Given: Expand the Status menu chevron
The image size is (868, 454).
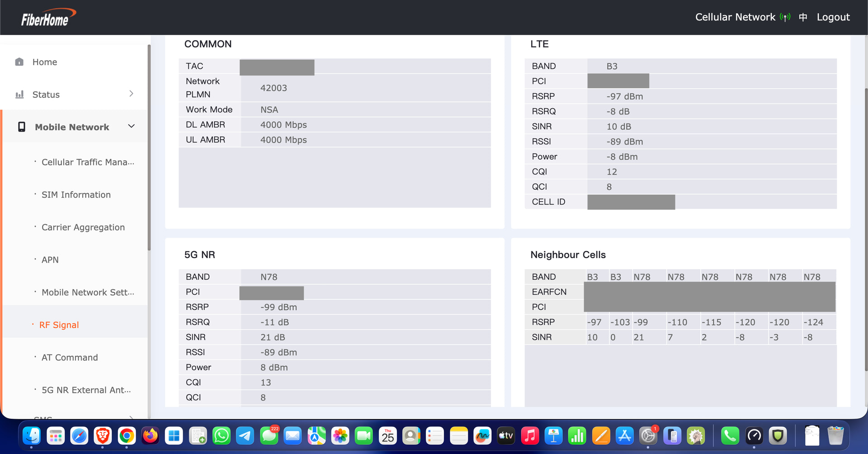Looking at the screenshot, I should tap(131, 94).
